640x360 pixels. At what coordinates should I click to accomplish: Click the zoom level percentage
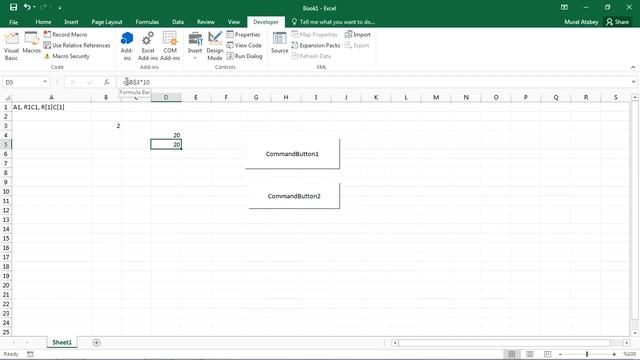[x=630, y=354]
